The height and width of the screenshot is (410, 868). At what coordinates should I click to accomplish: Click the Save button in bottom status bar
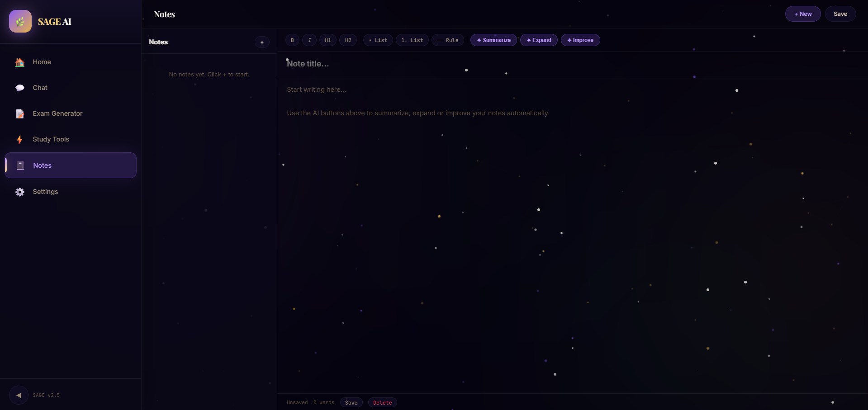(351, 403)
